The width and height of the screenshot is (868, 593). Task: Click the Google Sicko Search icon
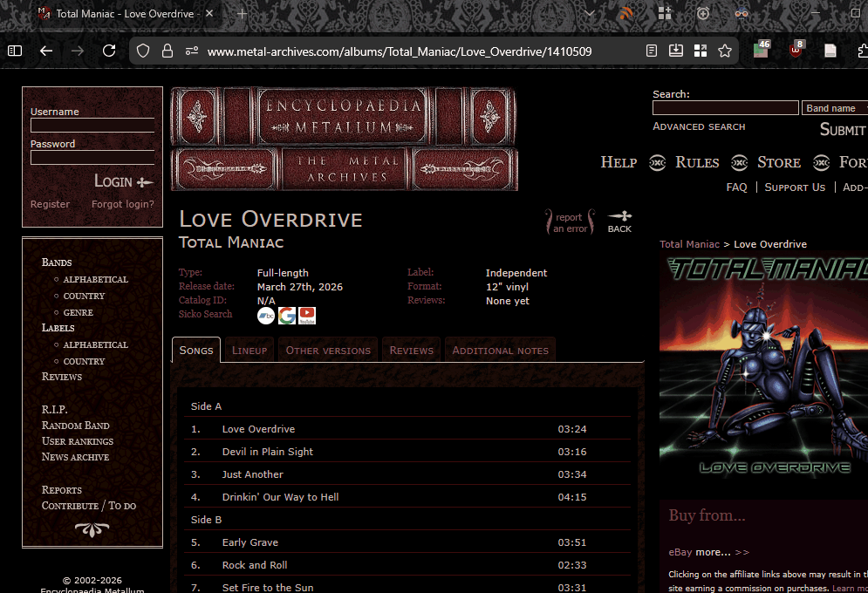pyautogui.click(x=287, y=315)
